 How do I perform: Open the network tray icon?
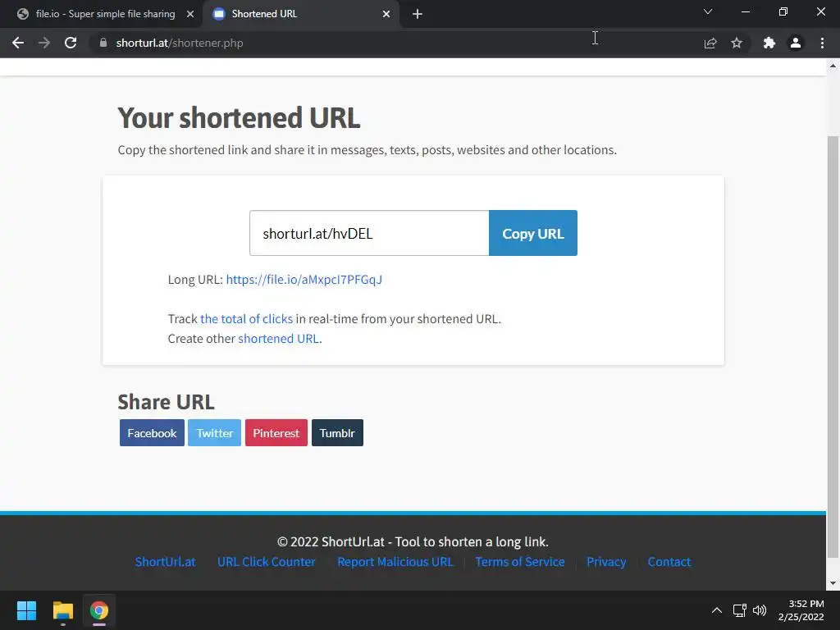[x=740, y=610]
